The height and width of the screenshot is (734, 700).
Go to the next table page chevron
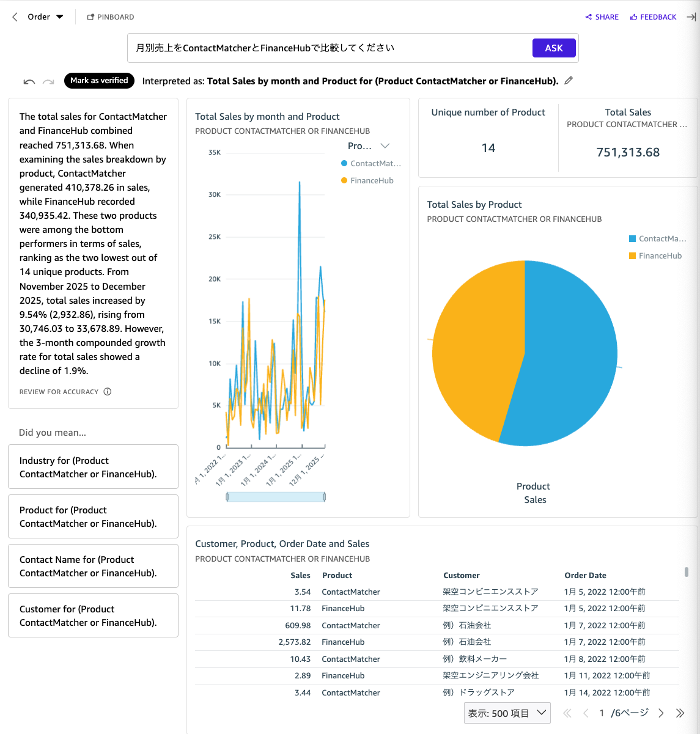pos(661,713)
